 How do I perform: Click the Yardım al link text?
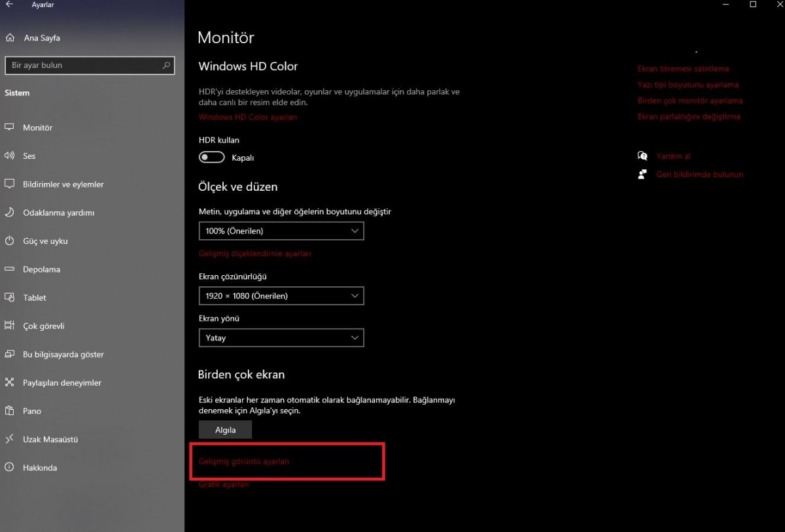click(x=674, y=156)
